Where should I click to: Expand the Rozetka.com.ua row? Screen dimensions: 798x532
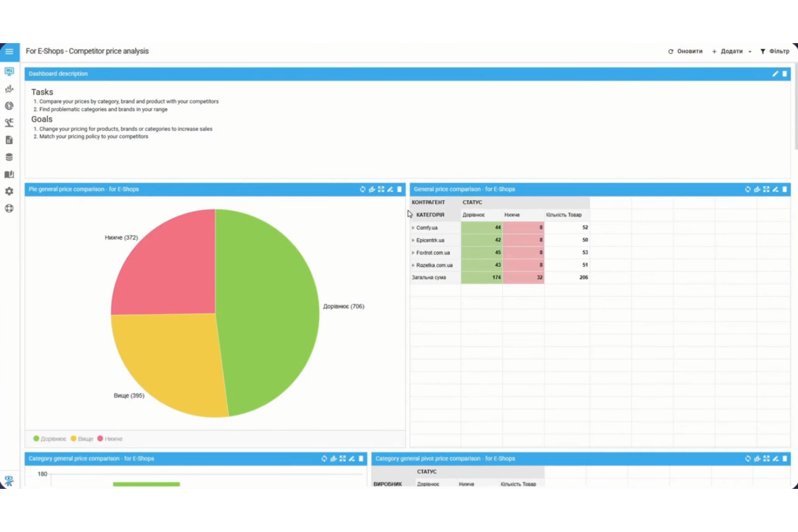click(x=413, y=265)
